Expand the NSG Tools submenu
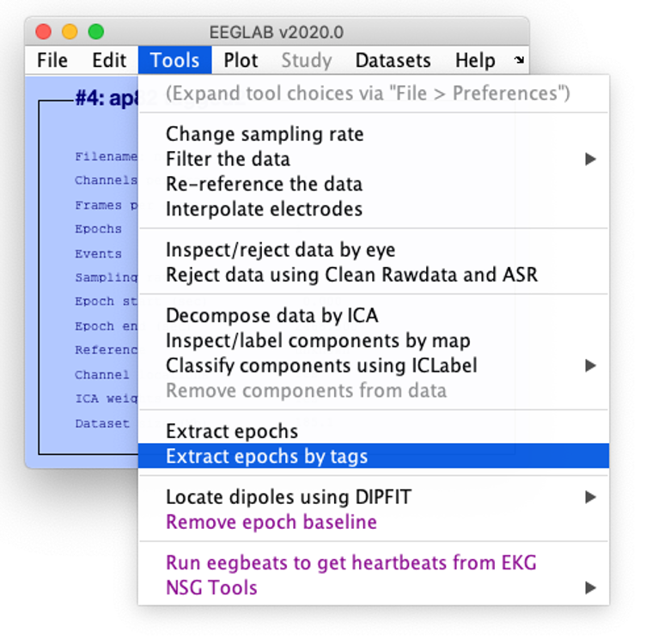 [211, 588]
